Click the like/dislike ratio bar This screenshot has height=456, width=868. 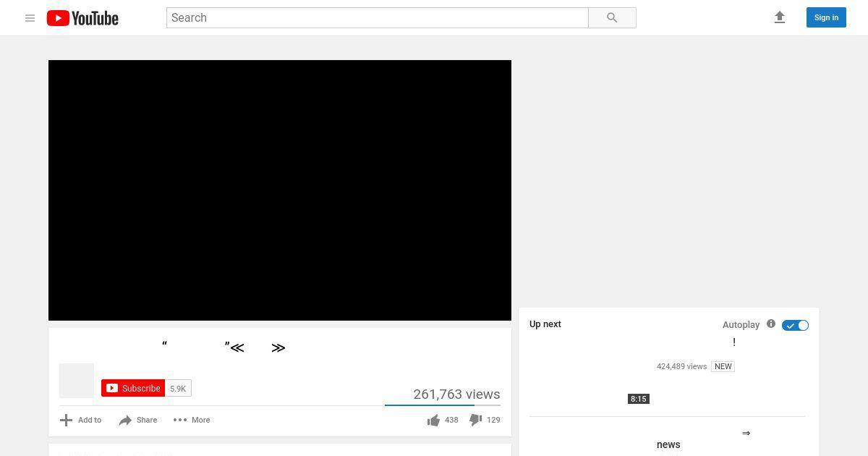[443, 405]
